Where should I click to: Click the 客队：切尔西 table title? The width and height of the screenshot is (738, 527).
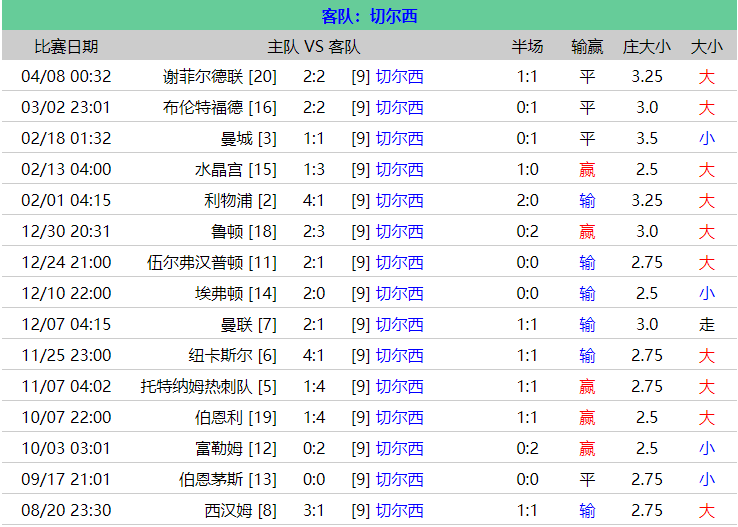369,16
